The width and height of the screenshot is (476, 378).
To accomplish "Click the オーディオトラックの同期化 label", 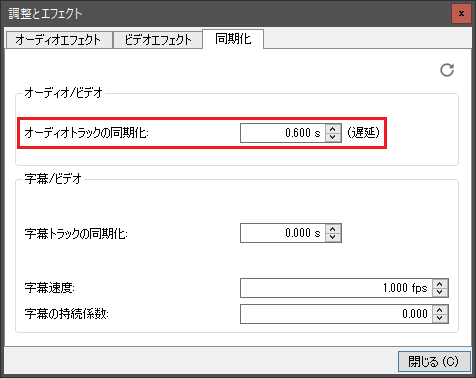I will (86, 133).
